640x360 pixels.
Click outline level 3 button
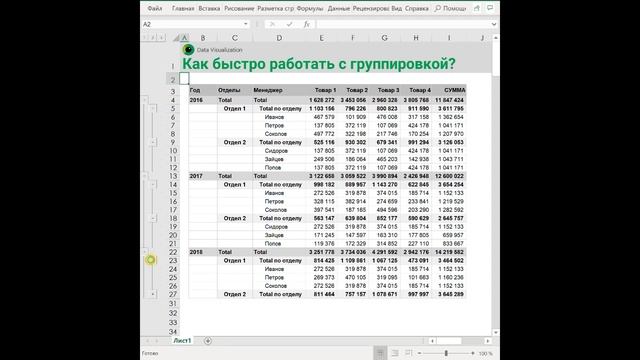click(161, 38)
